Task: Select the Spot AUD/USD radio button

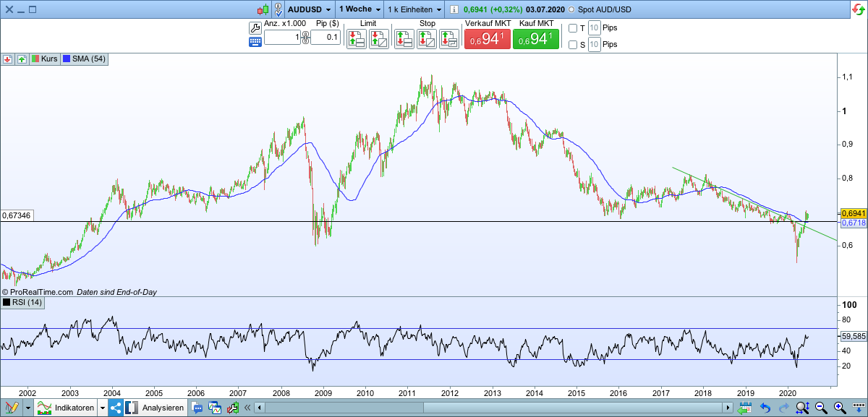Action: [571, 9]
